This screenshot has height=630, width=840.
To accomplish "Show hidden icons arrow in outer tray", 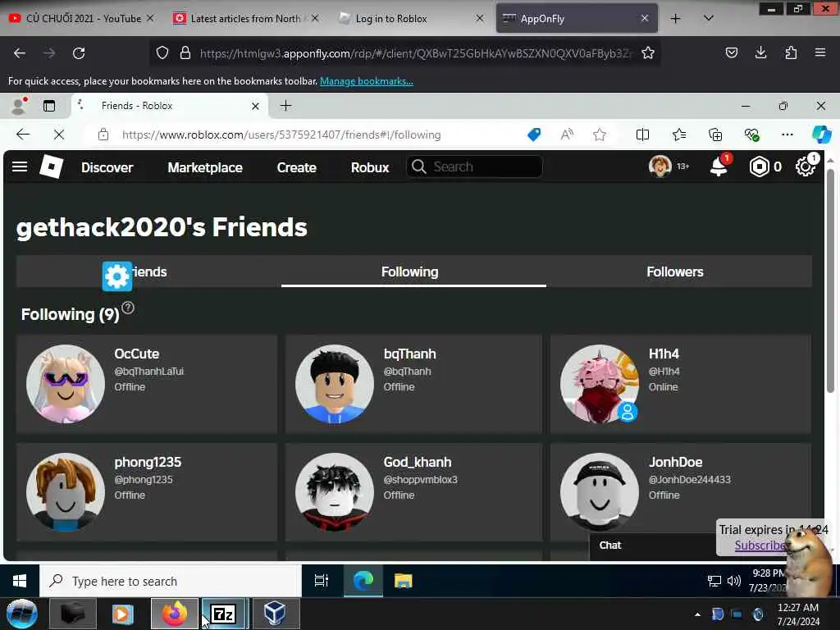I will point(697,614).
